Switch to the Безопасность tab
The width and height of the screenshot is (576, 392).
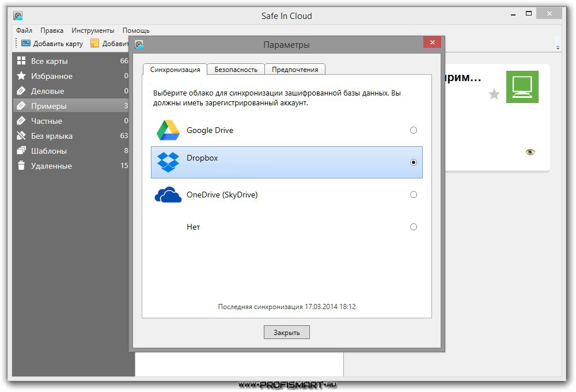pos(236,68)
